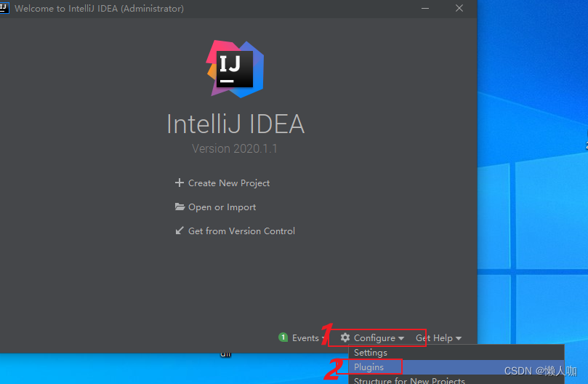This screenshot has height=384, width=588.
Task: Select Get from Version Control
Action: 241,231
